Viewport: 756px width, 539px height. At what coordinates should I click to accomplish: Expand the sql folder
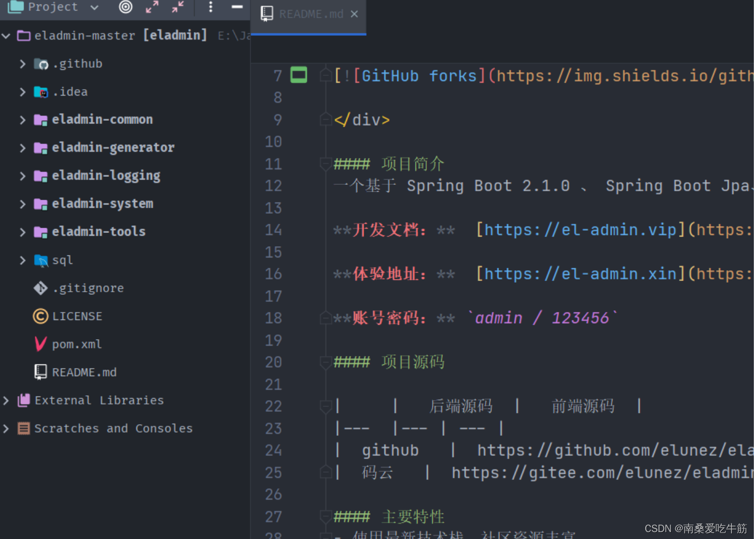[x=22, y=260]
